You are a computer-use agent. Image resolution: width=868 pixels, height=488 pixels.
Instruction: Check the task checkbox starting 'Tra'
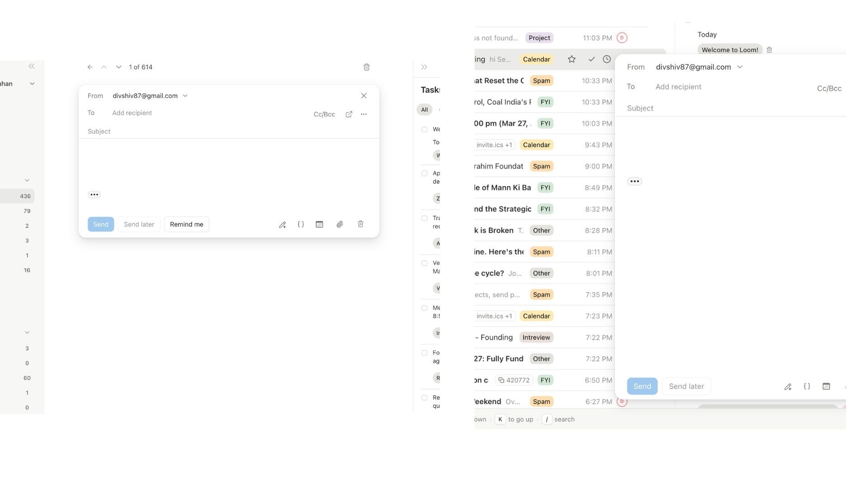point(425,218)
